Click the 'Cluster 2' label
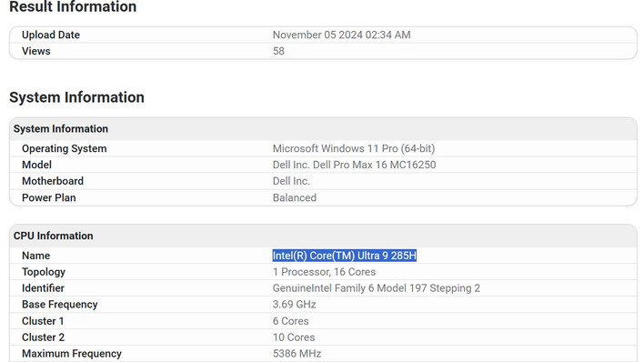Screen dimensions: 644x362 [43, 337]
